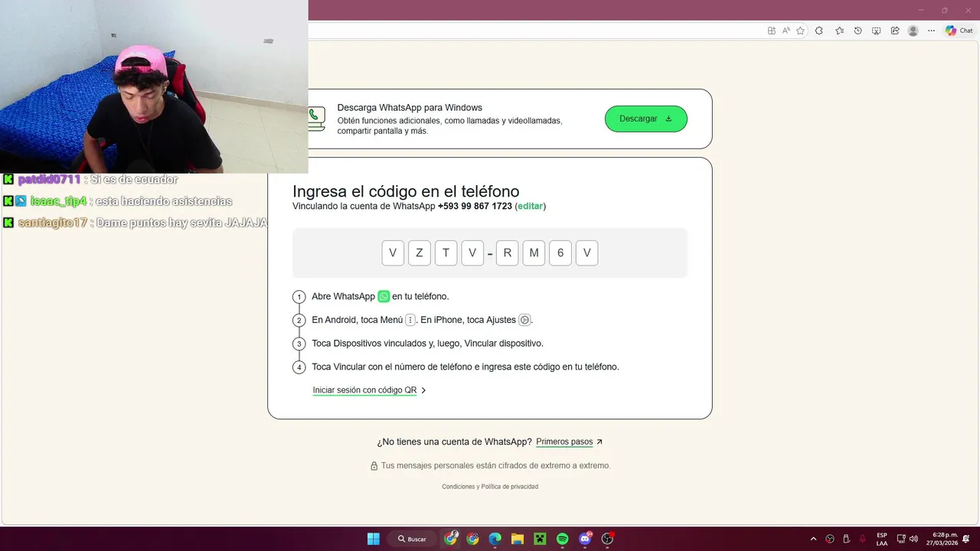
Task: Click the first code box showing V
Action: pos(393,253)
